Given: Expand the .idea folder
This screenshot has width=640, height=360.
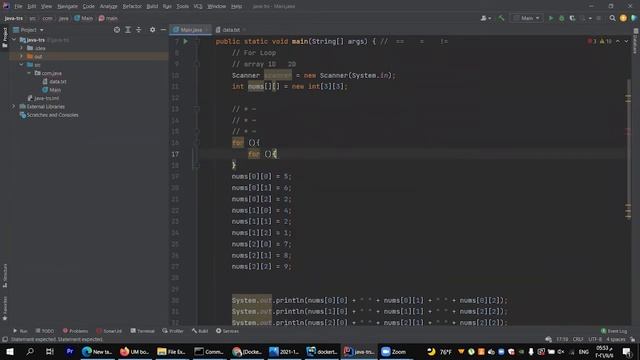Looking at the screenshot, I should click(22, 48).
